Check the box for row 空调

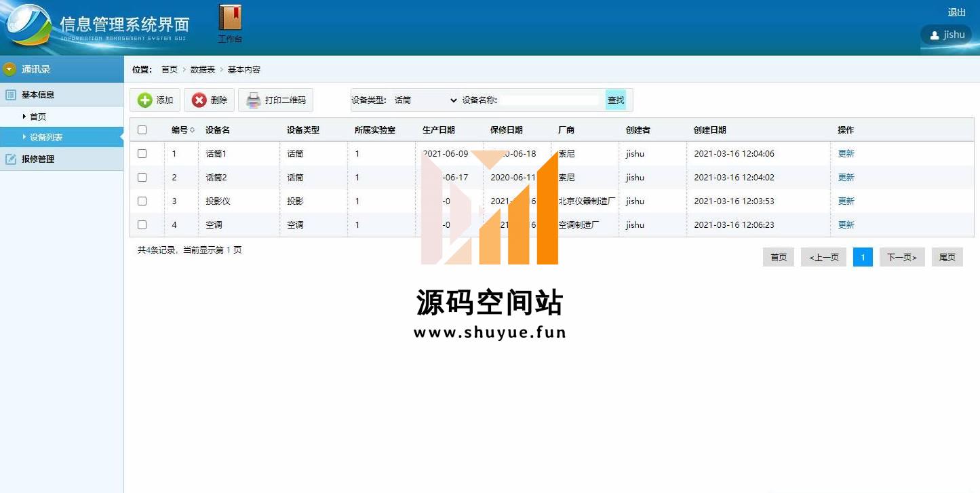142,225
